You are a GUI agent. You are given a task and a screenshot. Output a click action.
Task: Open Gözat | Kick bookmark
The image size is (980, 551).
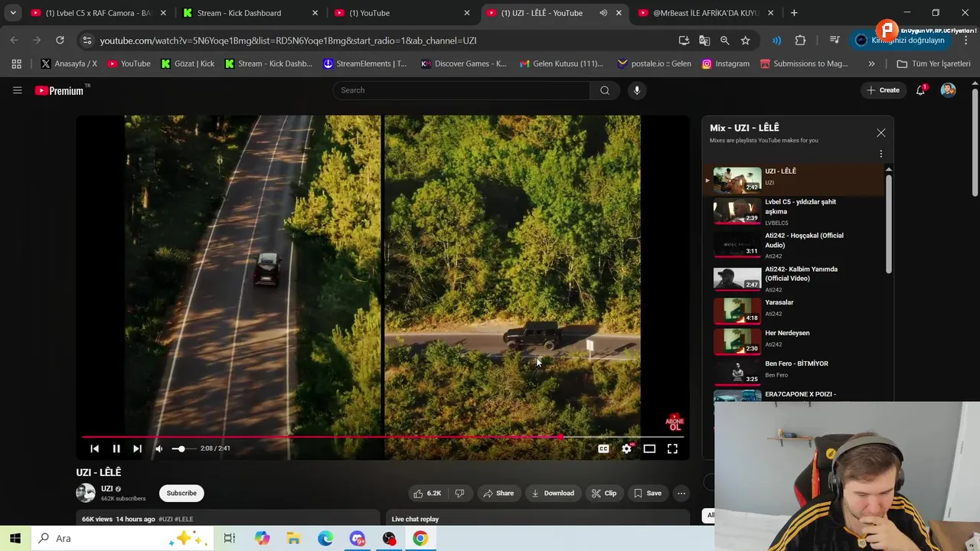(x=188, y=64)
